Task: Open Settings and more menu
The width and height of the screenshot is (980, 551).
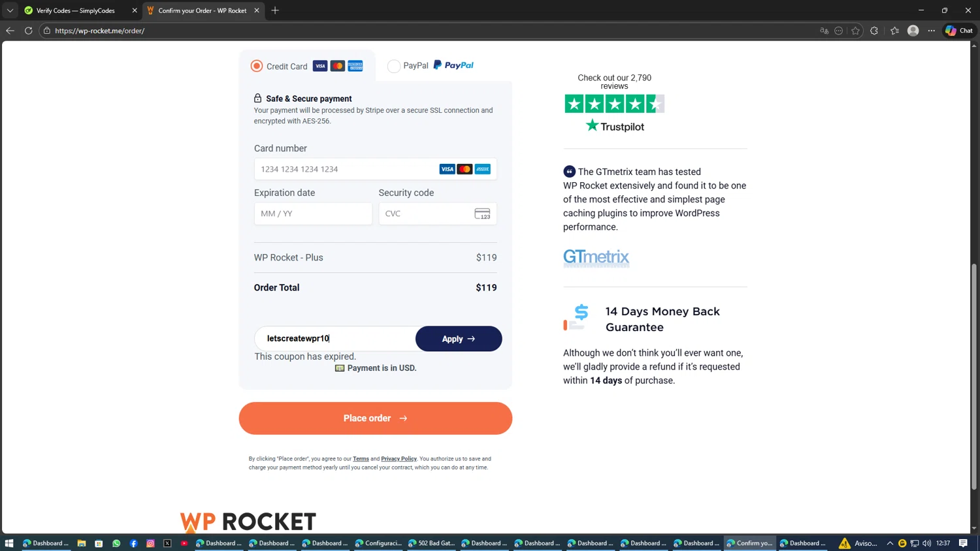Action: (x=932, y=31)
